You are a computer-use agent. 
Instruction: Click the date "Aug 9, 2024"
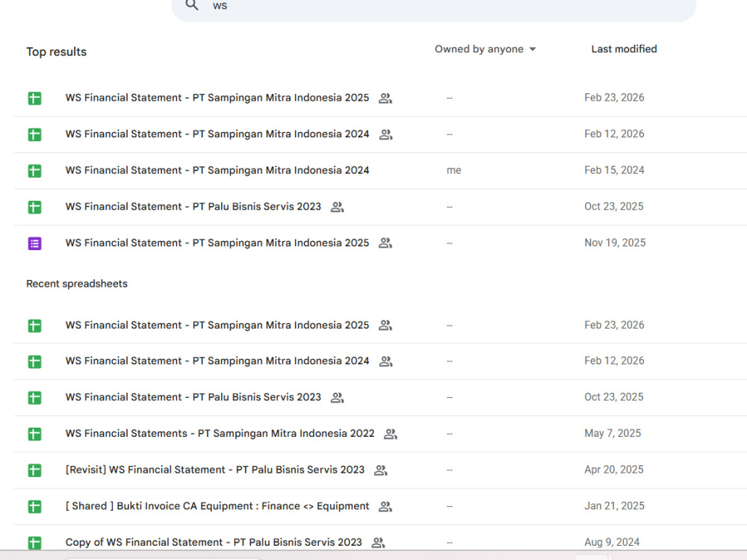coord(612,542)
